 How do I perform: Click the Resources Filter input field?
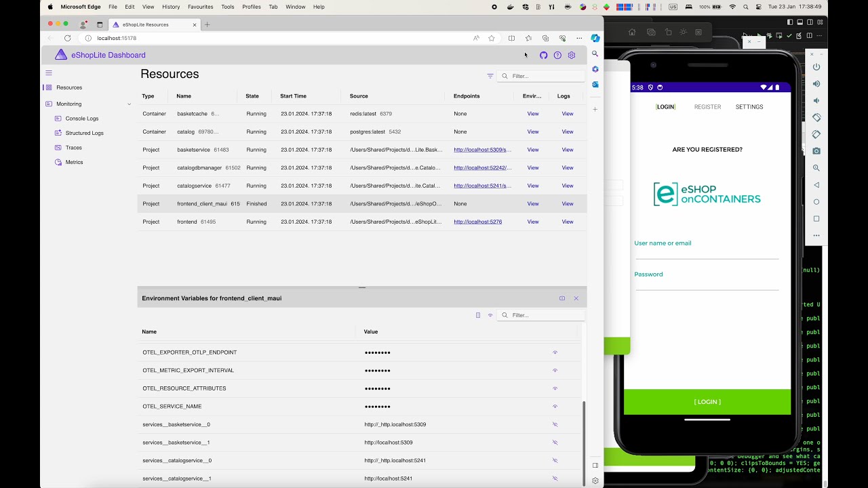[x=541, y=76]
